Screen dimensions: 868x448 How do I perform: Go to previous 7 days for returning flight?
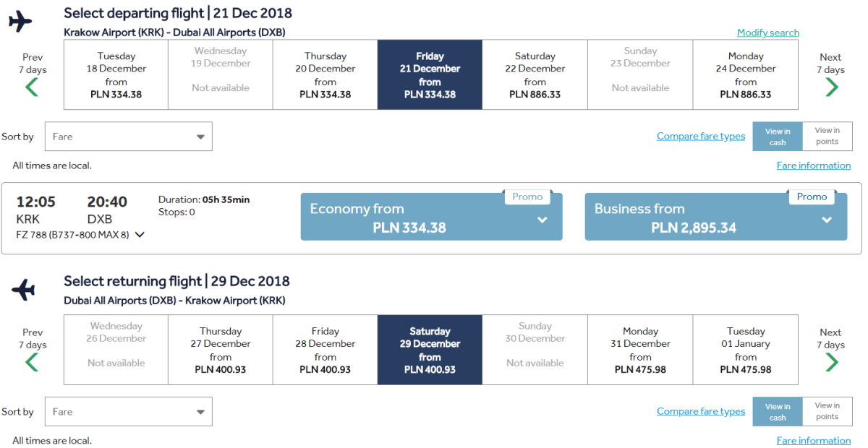pos(32,361)
